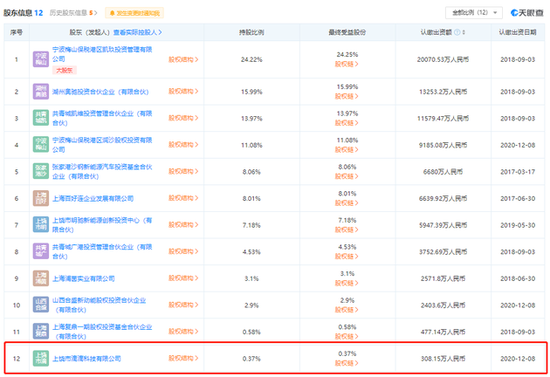Click the 2017-03-17 subscription date cell

coord(518,172)
